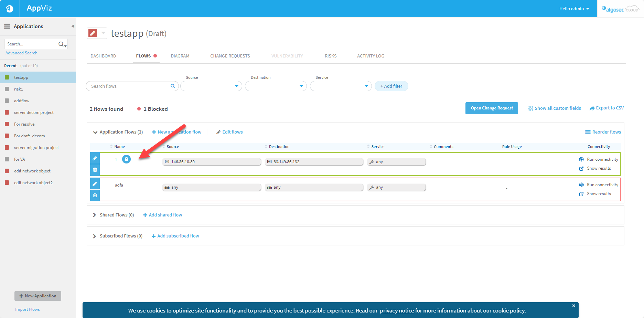Click the blue lock icon beside flow 1
The image size is (644, 318).
click(126, 159)
